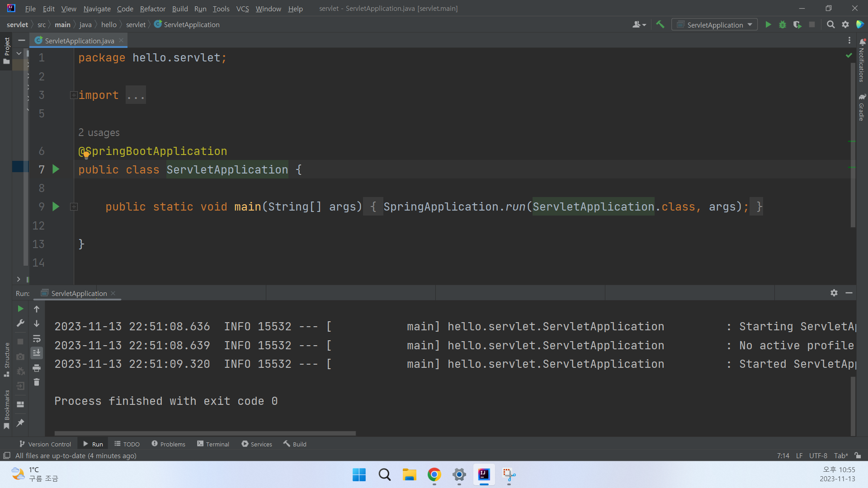Open the Problems tool window
Viewport: 868px width, 488px height.
coord(168,444)
